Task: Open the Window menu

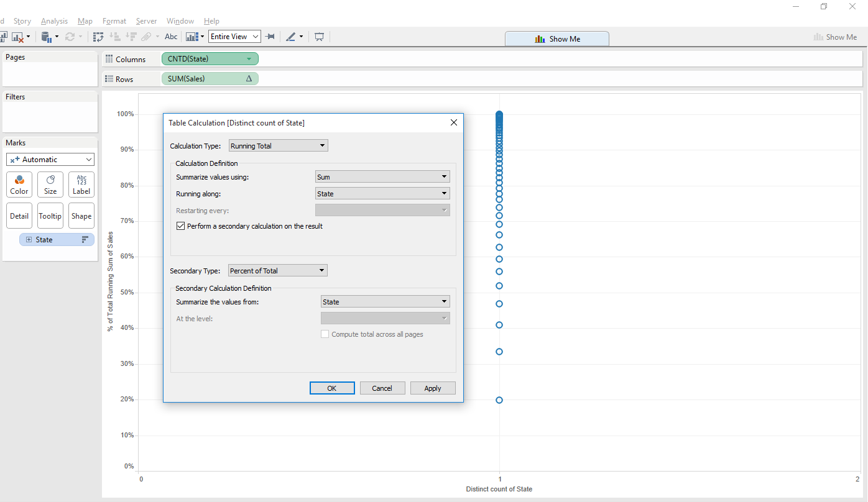Action: tap(180, 21)
